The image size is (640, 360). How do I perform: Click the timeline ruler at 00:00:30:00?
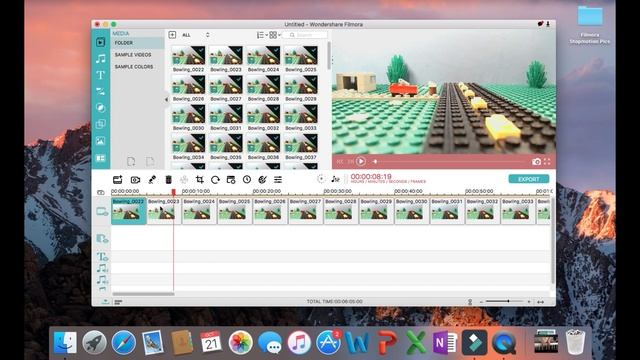click(338, 191)
